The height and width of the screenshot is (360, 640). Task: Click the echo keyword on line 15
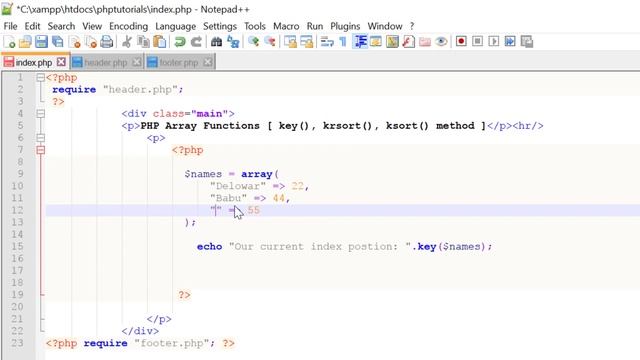click(209, 247)
